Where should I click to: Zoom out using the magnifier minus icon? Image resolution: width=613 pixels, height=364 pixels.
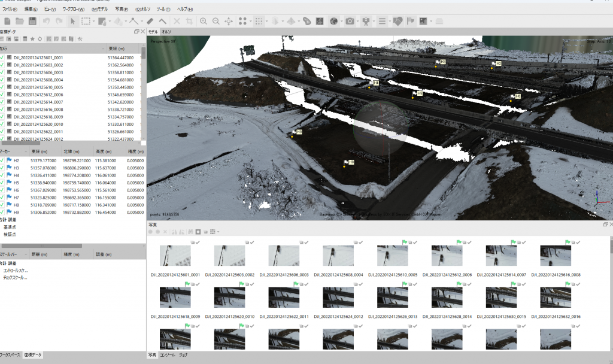(216, 22)
